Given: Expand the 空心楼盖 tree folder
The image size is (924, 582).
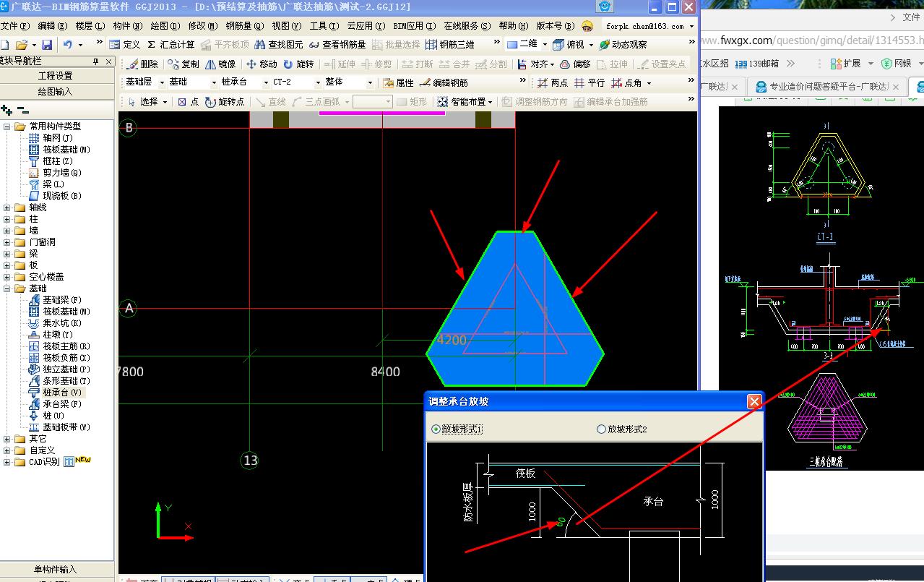Looking at the screenshot, I should 7,277.
